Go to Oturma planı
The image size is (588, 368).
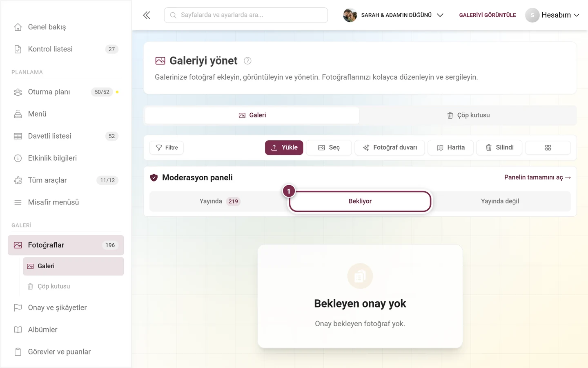66,92
